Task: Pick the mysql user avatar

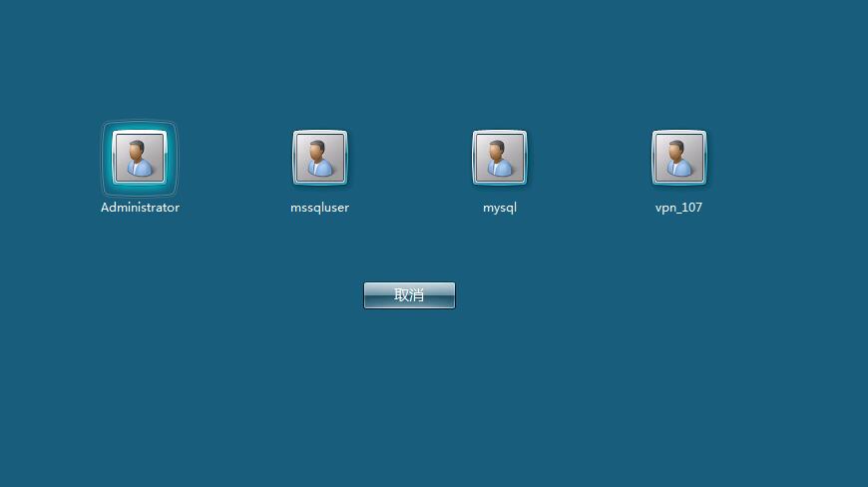Action: [x=499, y=158]
